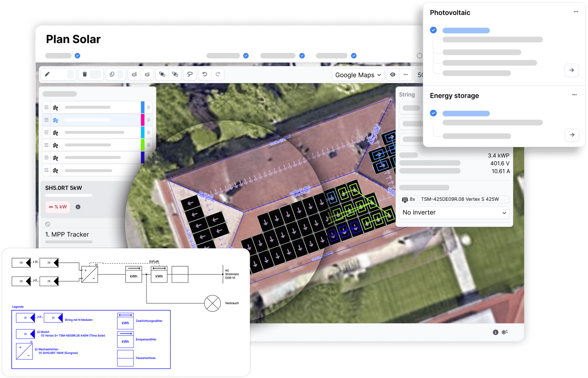Click the 401.6 V value

pyautogui.click(x=500, y=164)
